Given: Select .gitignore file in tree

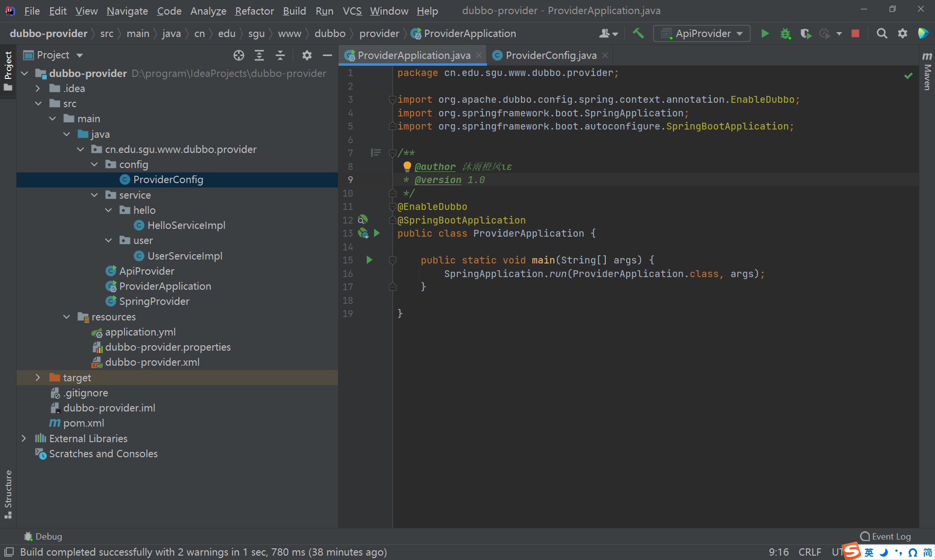Looking at the screenshot, I should click(85, 392).
